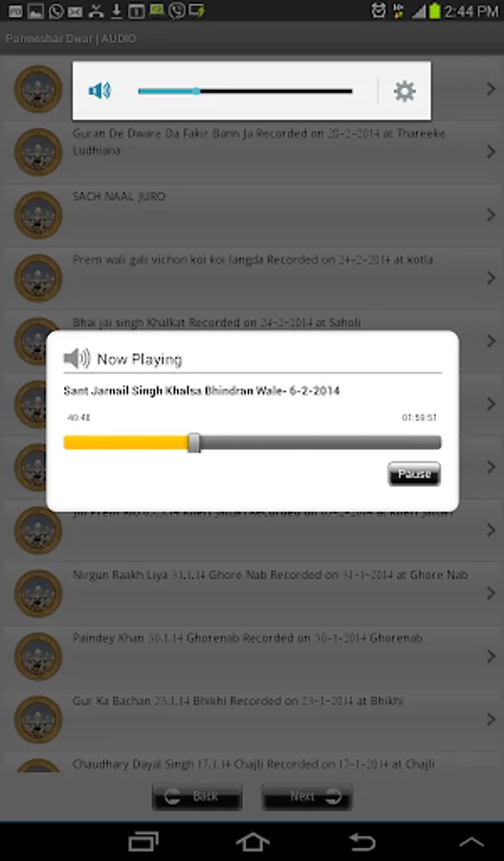Tap Android home button

pyautogui.click(x=252, y=842)
